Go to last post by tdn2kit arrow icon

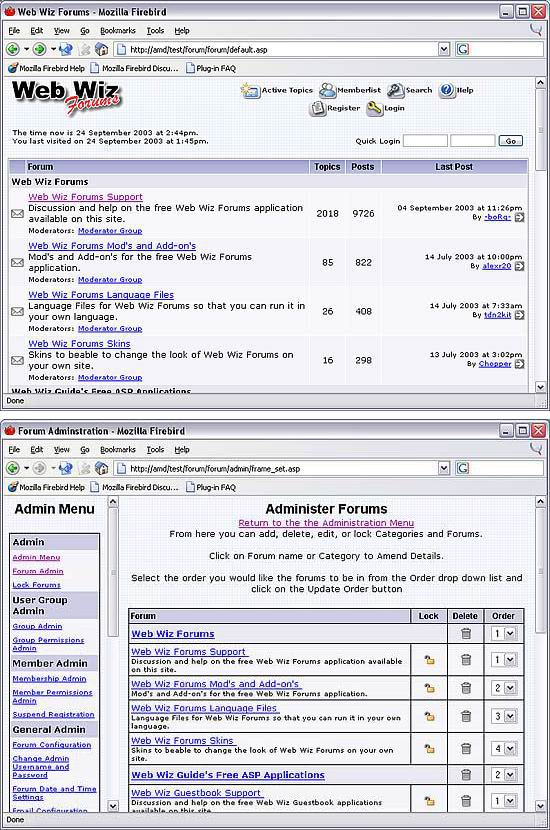point(519,315)
